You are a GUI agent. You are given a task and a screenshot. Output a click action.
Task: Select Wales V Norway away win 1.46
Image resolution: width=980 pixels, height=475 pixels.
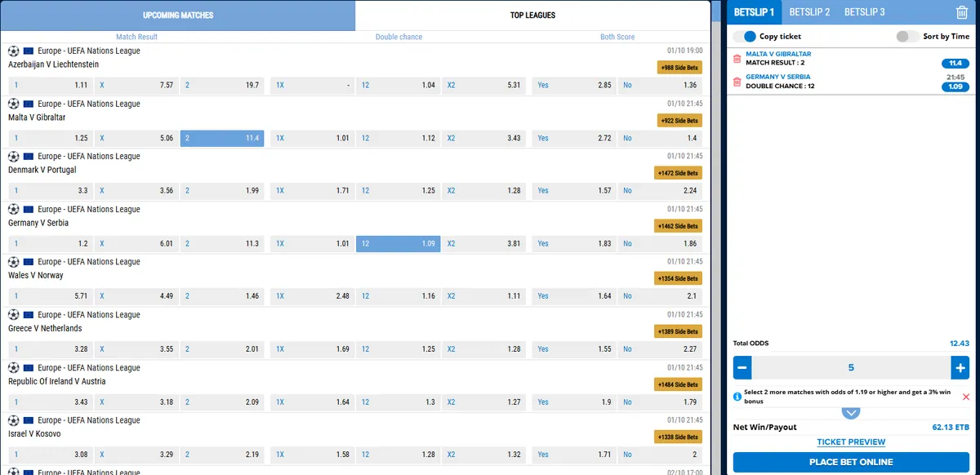click(x=221, y=296)
